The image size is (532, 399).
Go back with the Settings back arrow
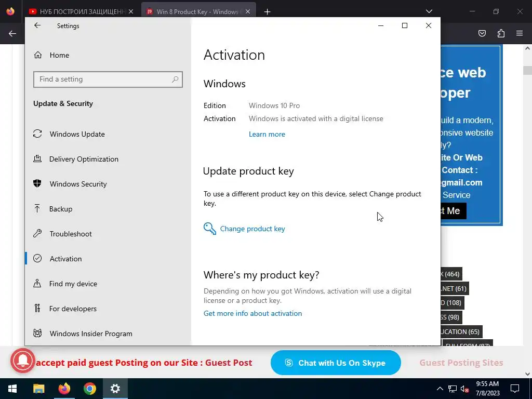[37, 25]
